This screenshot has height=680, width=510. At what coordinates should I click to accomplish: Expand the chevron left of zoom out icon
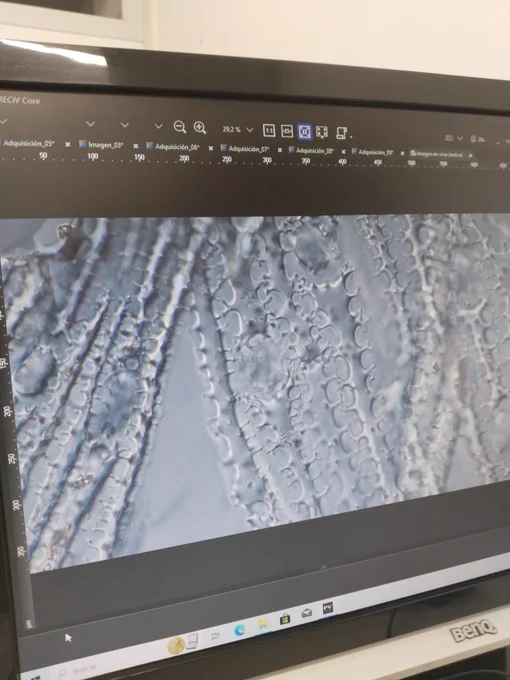tap(158, 126)
